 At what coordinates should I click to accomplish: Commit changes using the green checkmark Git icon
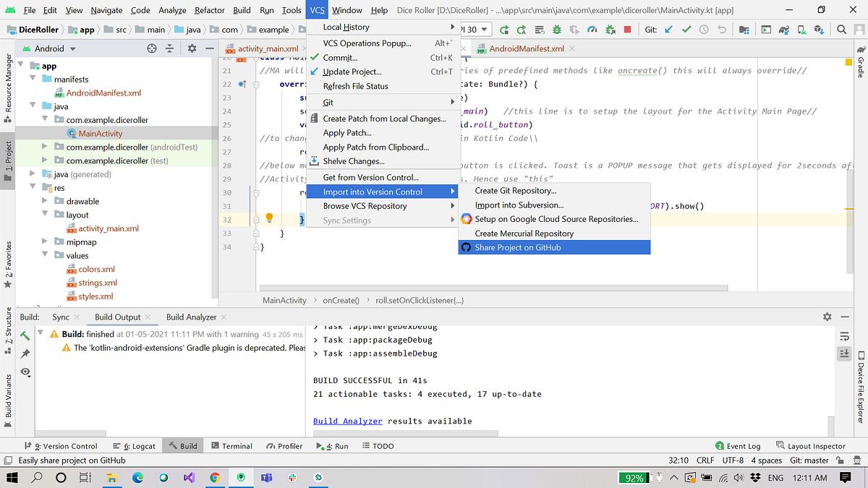click(x=686, y=30)
